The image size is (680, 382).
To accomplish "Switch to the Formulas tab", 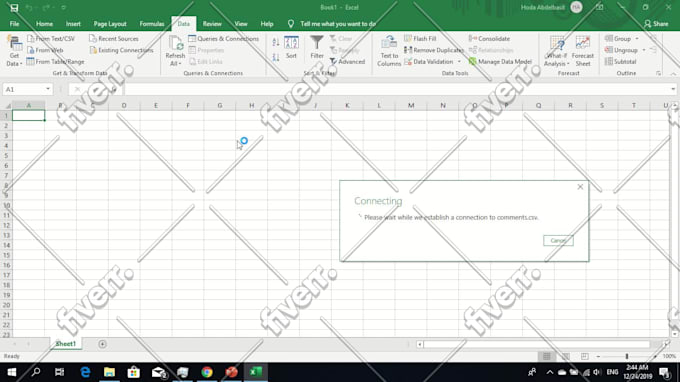I will [152, 24].
